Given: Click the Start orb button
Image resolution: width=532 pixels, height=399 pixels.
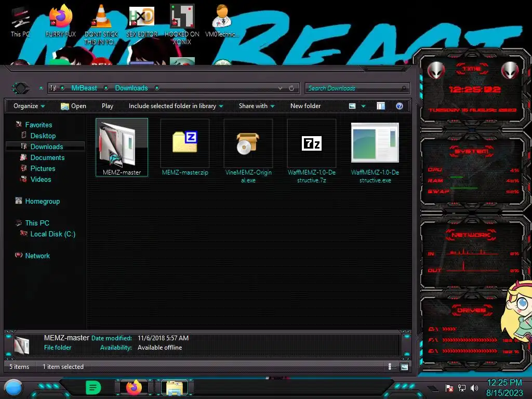Looking at the screenshot, I should tap(13, 388).
